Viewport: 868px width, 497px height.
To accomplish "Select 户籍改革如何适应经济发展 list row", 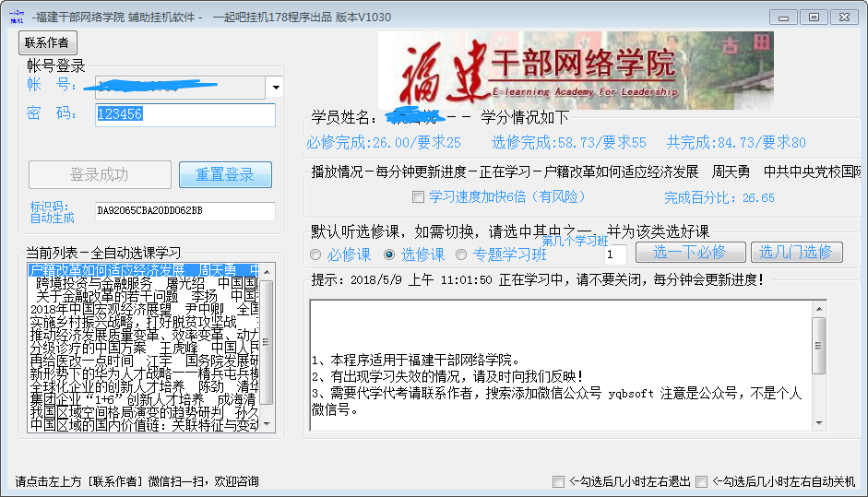I will pyautogui.click(x=143, y=270).
